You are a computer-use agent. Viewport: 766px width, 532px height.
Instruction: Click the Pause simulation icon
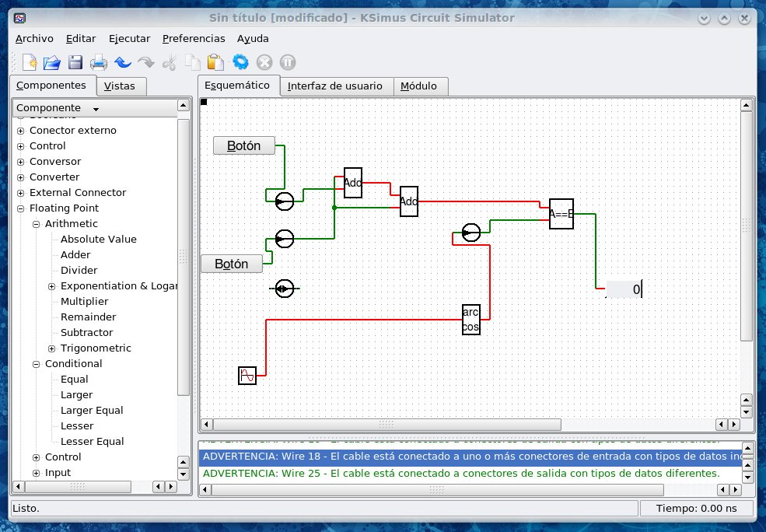[x=288, y=62]
